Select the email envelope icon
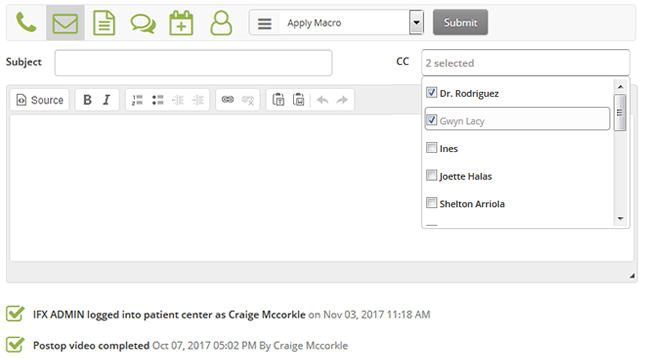The height and width of the screenshot is (360, 645). coord(65,23)
